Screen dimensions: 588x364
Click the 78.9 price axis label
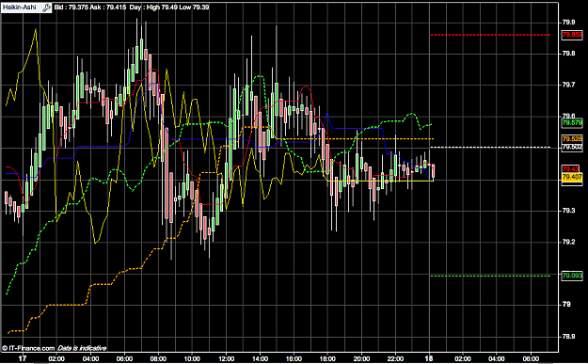tap(568, 337)
